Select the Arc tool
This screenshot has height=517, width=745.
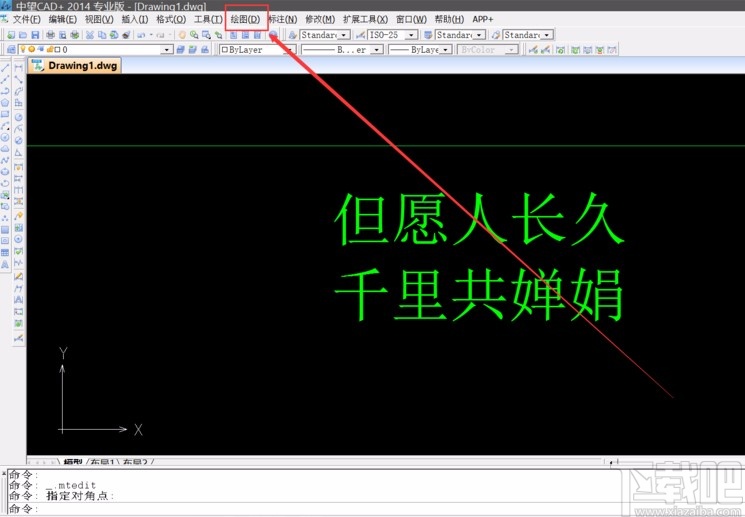pos(5,126)
